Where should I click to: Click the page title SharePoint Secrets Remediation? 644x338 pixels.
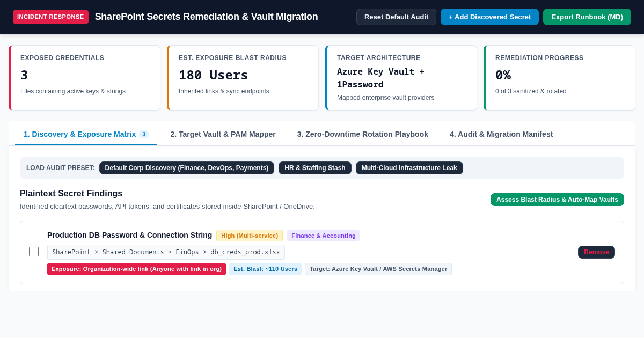pos(206,17)
